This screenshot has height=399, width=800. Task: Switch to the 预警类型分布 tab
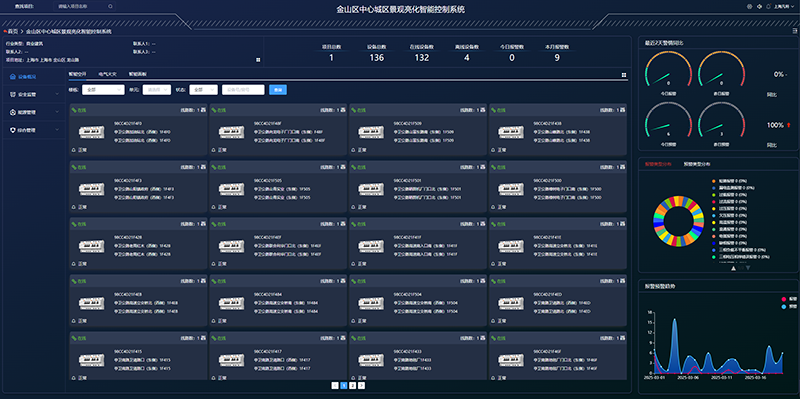[x=697, y=164]
